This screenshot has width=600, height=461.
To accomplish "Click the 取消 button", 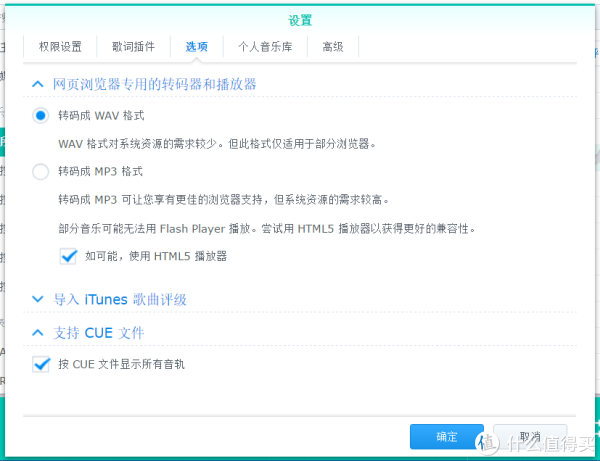I will 530,437.
